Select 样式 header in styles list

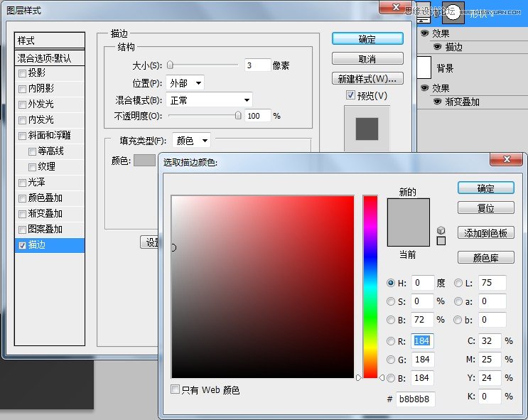coord(50,41)
